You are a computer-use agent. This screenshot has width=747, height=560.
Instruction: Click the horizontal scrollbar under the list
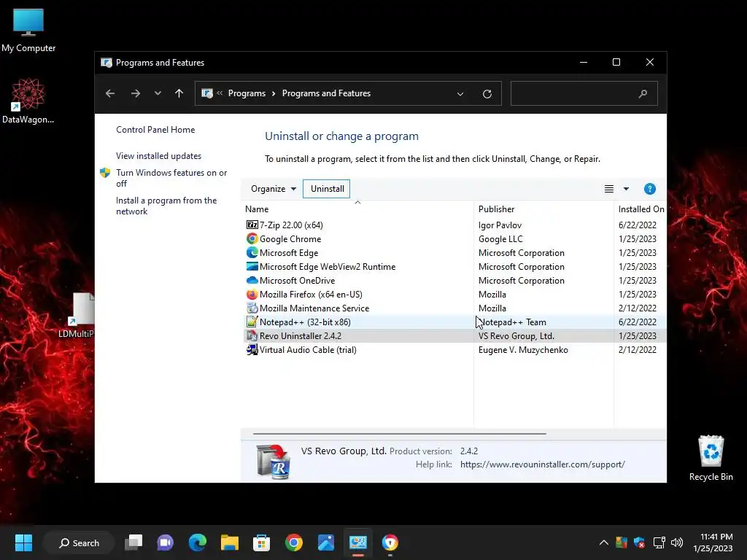pyautogui.click(x=399, y=434)
